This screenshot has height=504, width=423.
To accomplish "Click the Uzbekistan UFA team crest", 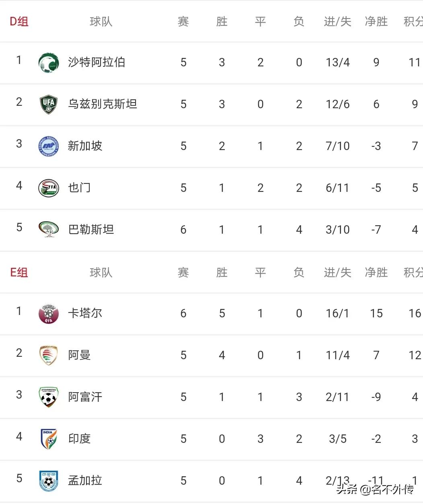I will coord(49,104).
